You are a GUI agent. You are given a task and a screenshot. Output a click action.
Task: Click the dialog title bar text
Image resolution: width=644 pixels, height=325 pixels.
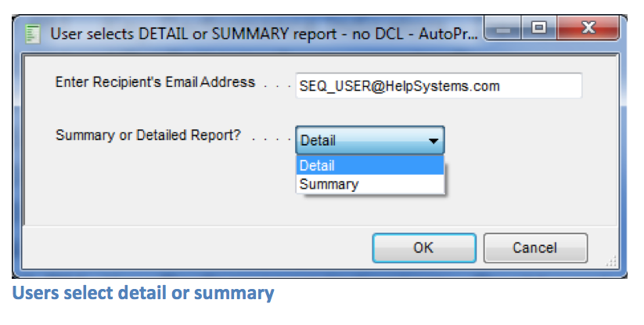point(258,34)
